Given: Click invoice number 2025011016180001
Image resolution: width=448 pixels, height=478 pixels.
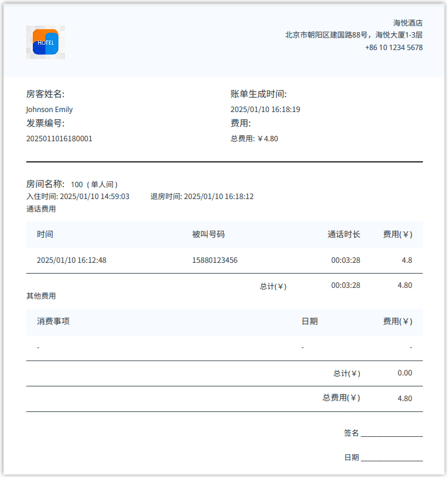Looking at the screenshot, I should coord(59,139).
